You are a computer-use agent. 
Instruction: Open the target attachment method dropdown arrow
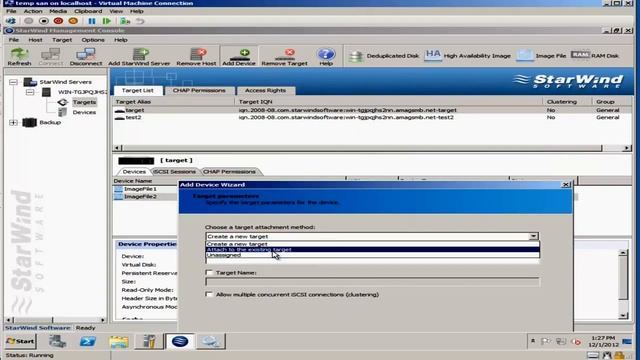coord(533,236)
